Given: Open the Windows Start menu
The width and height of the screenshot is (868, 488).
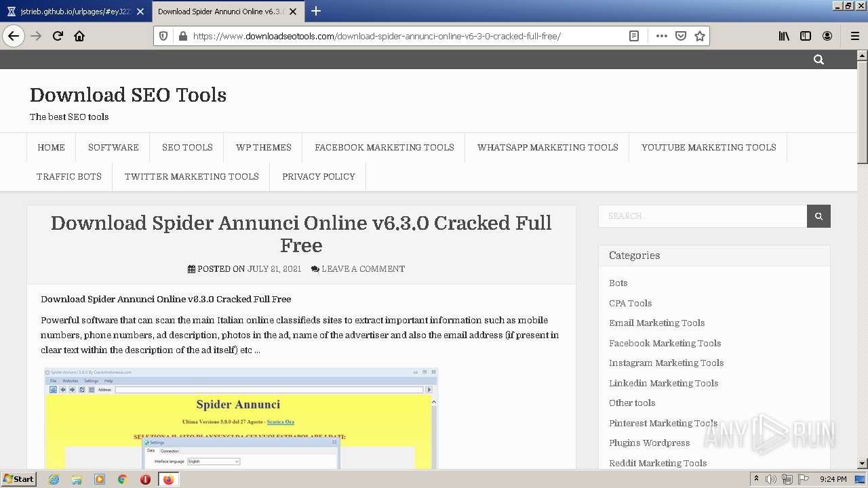Looking at the screenshot, I should click(x=18, y=479).
